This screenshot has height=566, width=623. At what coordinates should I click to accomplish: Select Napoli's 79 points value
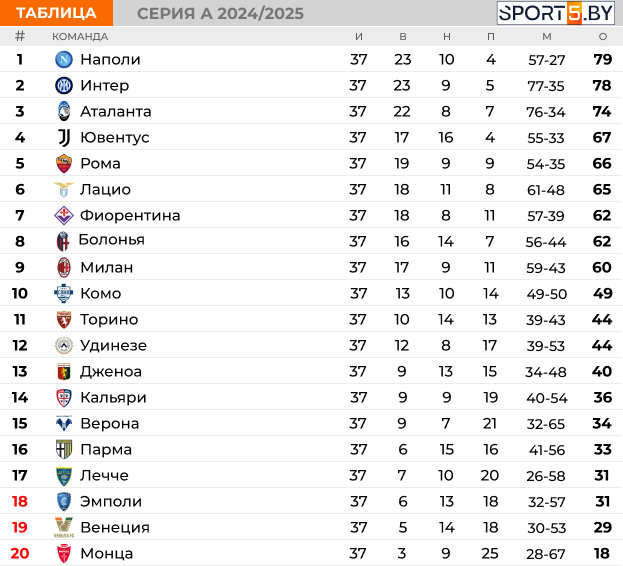pyautogui.click(x=603, y=60)
